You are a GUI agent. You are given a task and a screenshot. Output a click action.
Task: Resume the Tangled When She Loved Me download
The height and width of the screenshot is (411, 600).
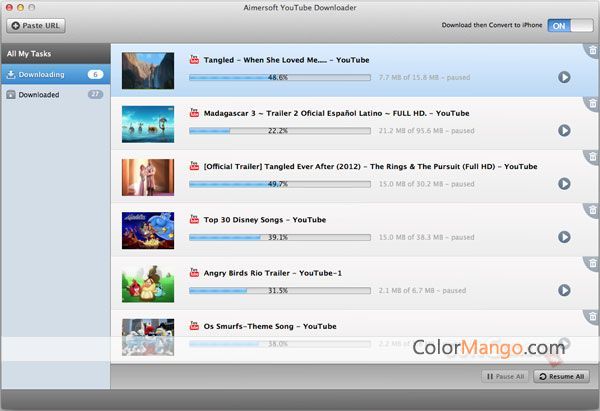pos(564,77)
